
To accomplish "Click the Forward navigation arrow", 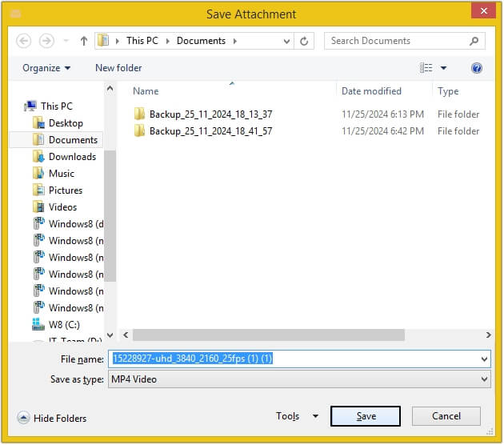I will click(x=46, y=41).
